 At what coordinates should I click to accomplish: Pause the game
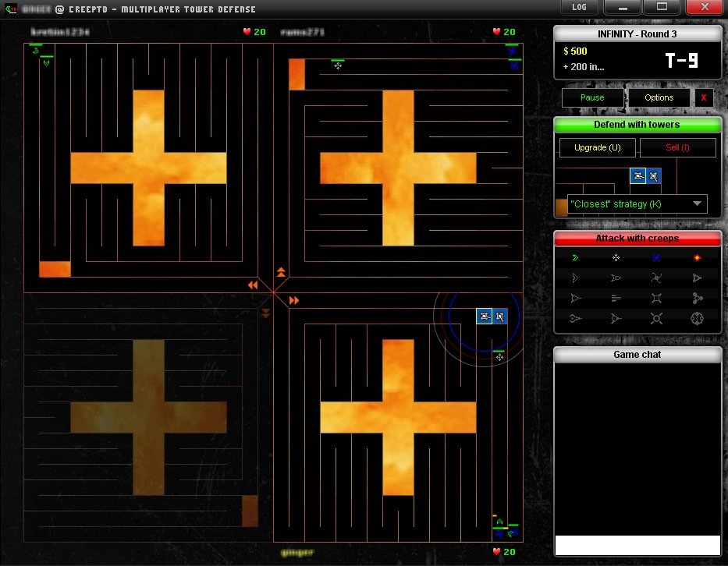click(592, 97)
